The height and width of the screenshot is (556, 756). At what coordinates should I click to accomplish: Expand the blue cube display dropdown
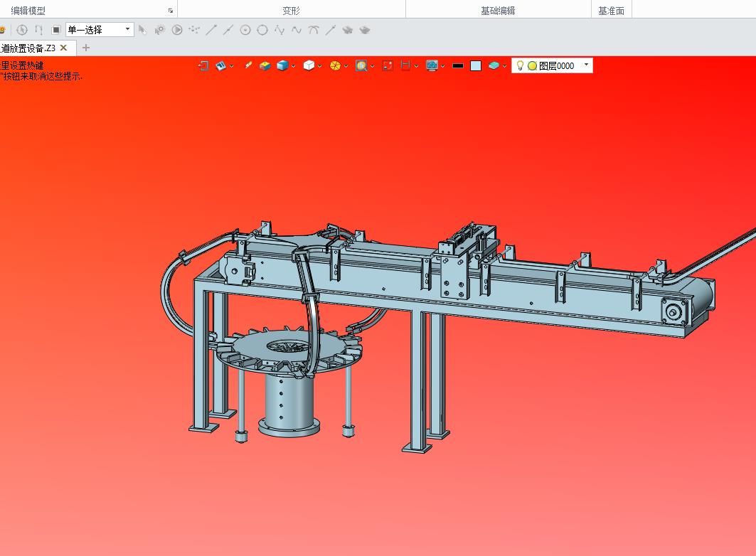(x=293, y=66)
